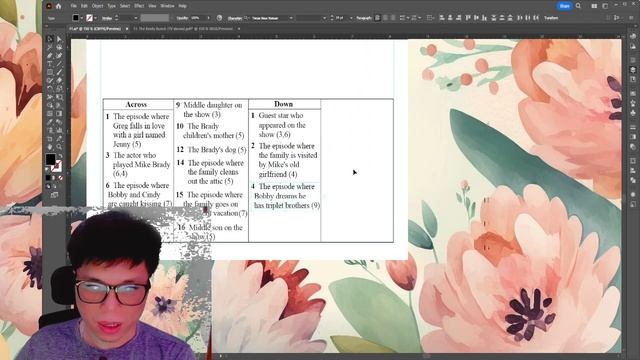Set paint mode to Gradient
Image resolution: width=640 pixels, height=360 pixels.
point(54,178)
